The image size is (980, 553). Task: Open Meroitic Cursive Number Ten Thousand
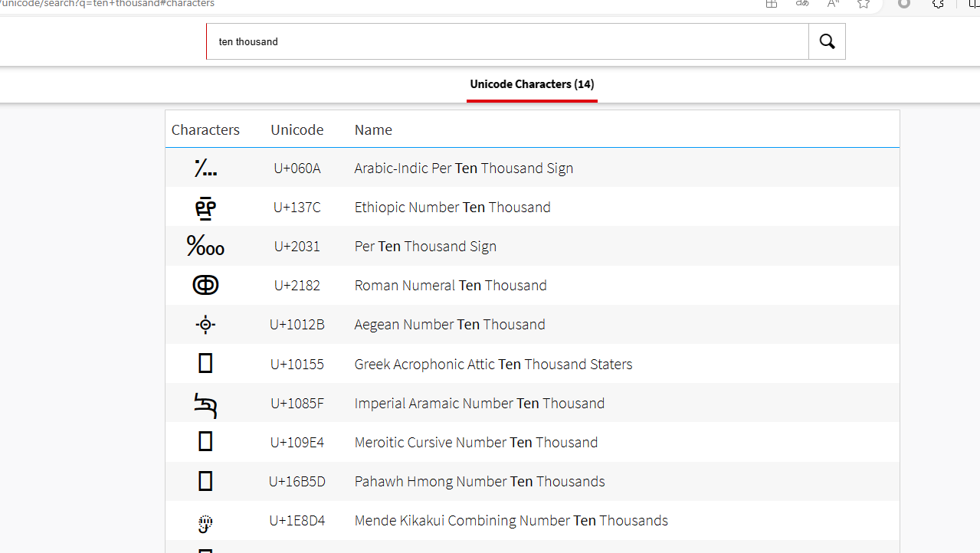pos(476,442)
